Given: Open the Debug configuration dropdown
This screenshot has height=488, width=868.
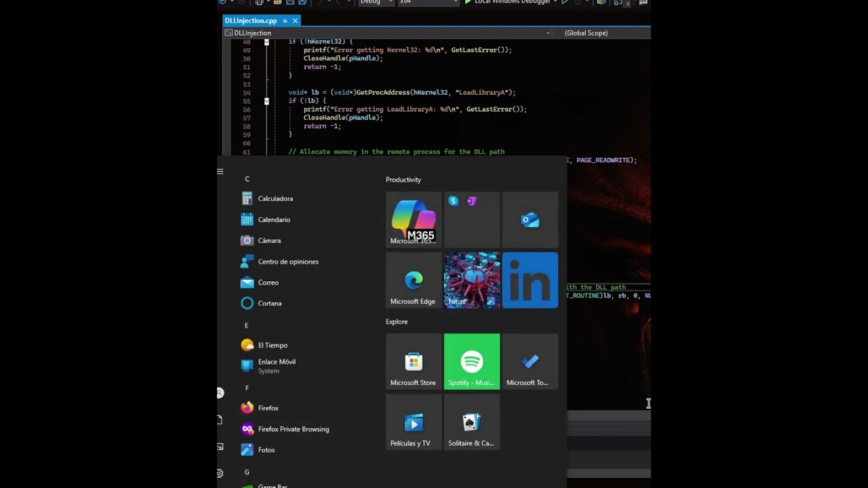Looking at the screenshot, I should [x=375, y=2].
